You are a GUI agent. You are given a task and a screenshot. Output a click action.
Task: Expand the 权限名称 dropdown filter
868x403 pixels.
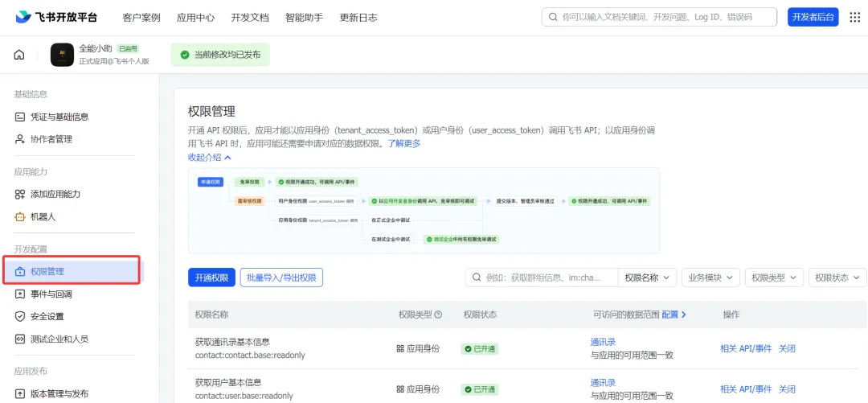[647, 278]
